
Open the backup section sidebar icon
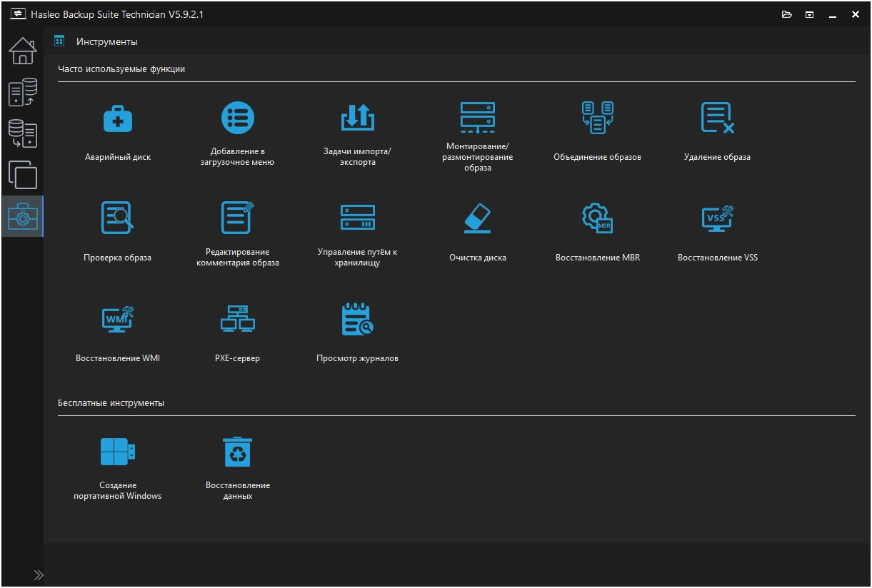[x=22, y=93]
